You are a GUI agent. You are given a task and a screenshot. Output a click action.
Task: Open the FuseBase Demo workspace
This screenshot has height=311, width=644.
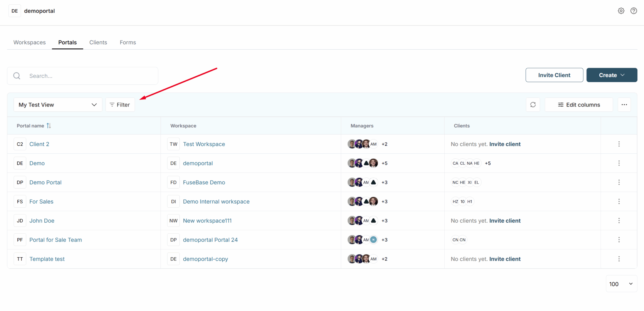pos(204,182)
